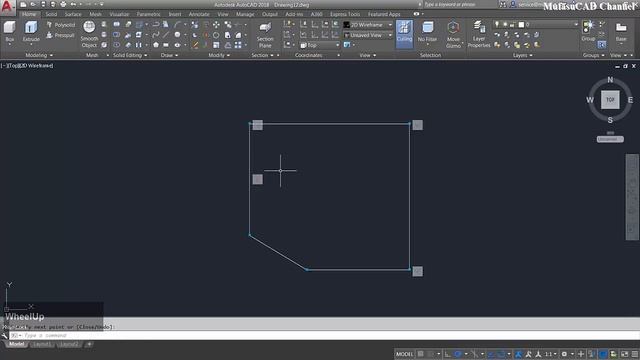Screen dimensions: 640x360
Task: Select the Move tool in Modify panel
Action: coord(216,25)
